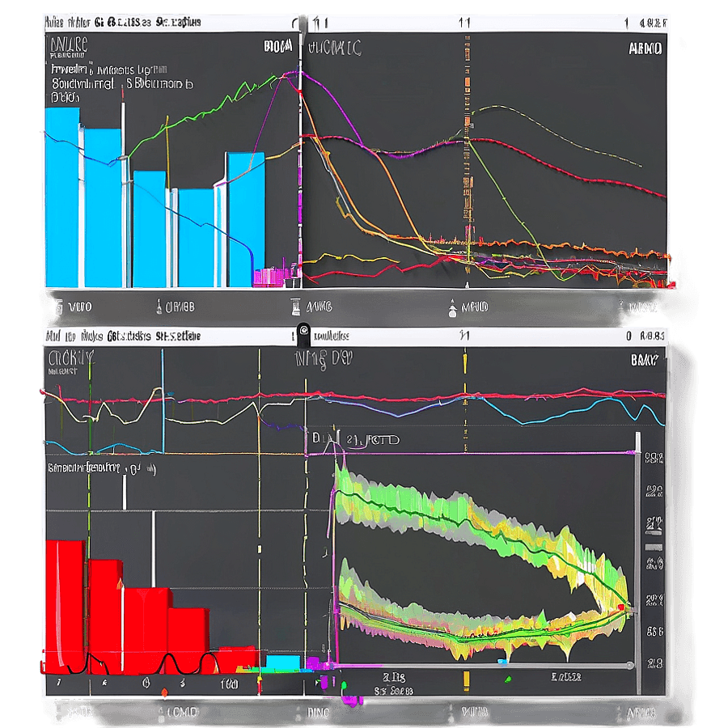
Task: Click the triangle icon beside the MPIID label
Action: pos(451,307)
